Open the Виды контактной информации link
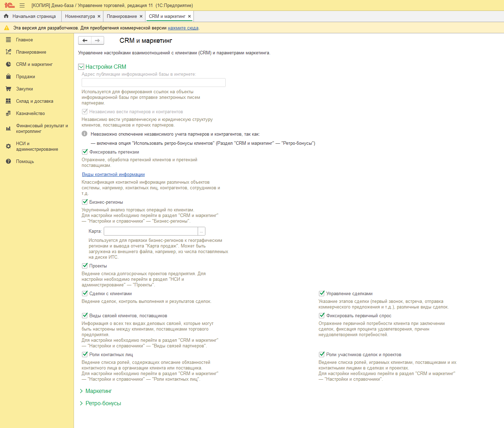504x428 pixels. tap(113, 175)
